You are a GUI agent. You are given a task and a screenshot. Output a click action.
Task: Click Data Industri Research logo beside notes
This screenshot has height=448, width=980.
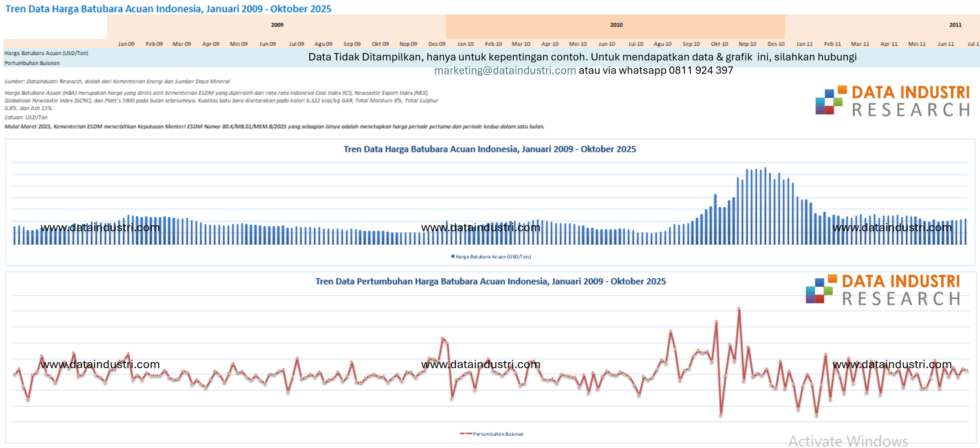point(892,101)
